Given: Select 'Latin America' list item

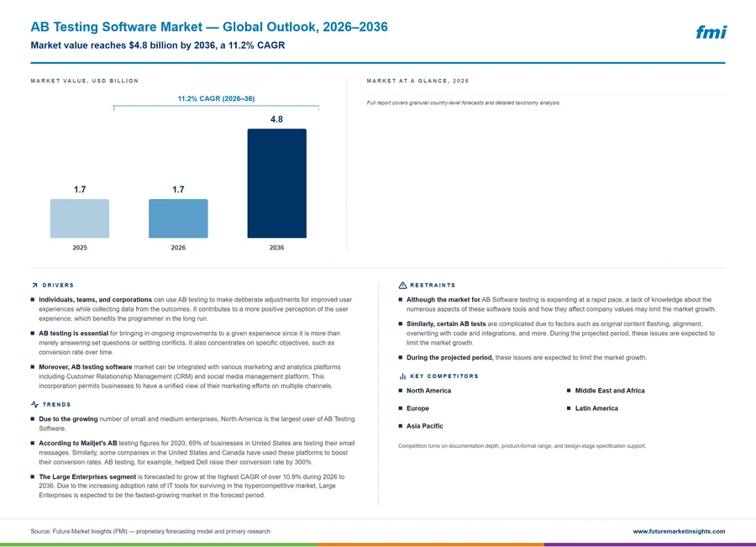Looking at the screenshot, I should pos(596,408).
